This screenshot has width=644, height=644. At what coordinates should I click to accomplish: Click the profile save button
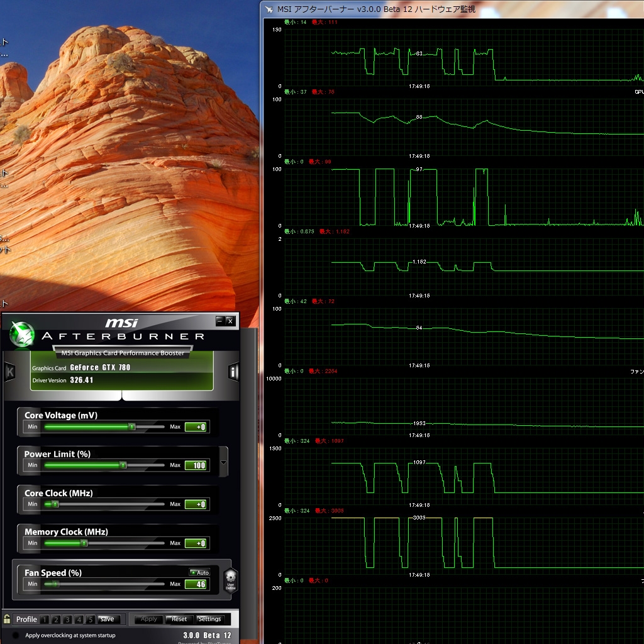point(107,619)
